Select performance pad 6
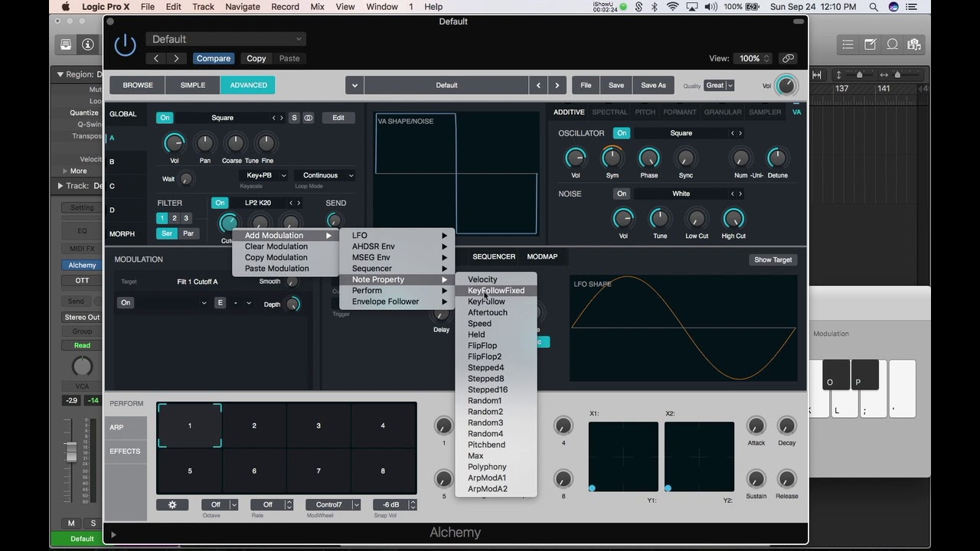This screenshot has height=551, width=980. [x=254, y=471]
